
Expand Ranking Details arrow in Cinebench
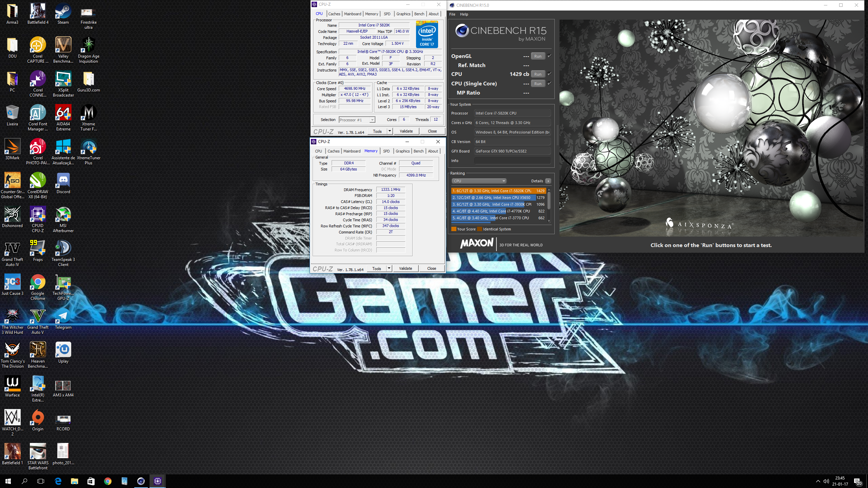(x=548, y=181)
